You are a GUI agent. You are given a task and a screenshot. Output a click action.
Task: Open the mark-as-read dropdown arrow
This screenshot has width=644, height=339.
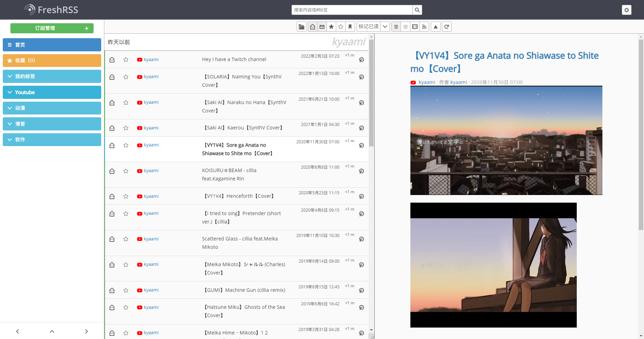pyautogui.click(x=385, y=27)
